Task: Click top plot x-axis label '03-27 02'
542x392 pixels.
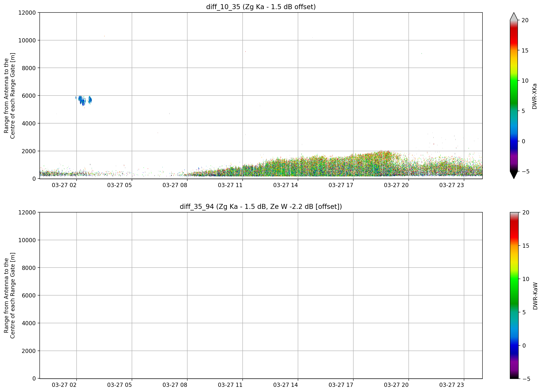Action: click(64, 185)
